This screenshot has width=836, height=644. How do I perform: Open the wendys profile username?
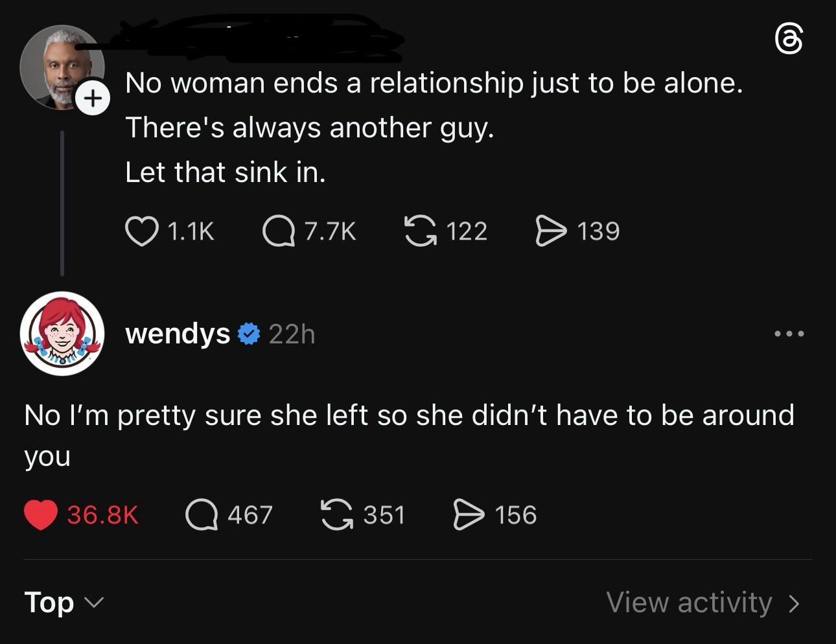pos(178,334)
